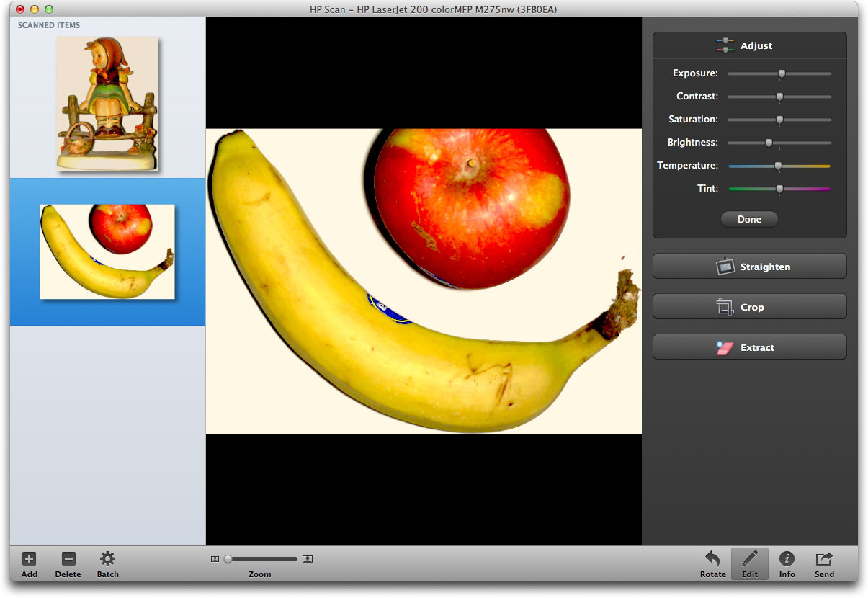The image size is (868, 598).
Task: Select the banana and apple thumbnail
Action: (107, 251)
